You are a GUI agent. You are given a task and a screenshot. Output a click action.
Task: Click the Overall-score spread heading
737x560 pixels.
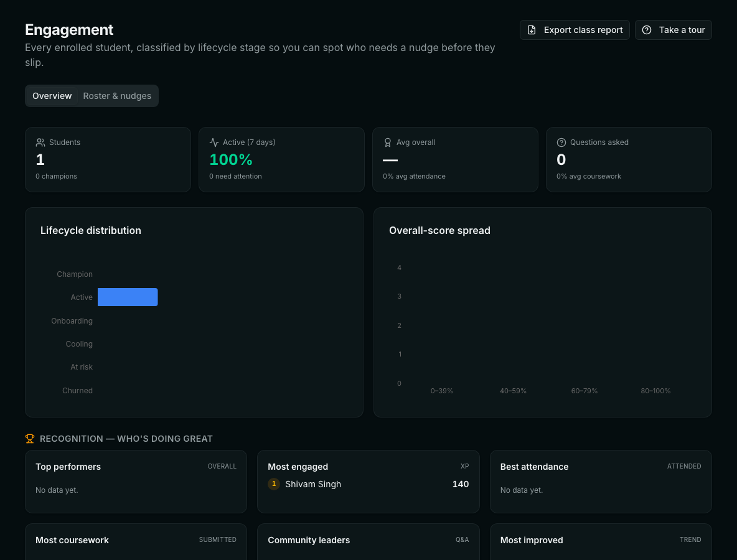[439, 231]
